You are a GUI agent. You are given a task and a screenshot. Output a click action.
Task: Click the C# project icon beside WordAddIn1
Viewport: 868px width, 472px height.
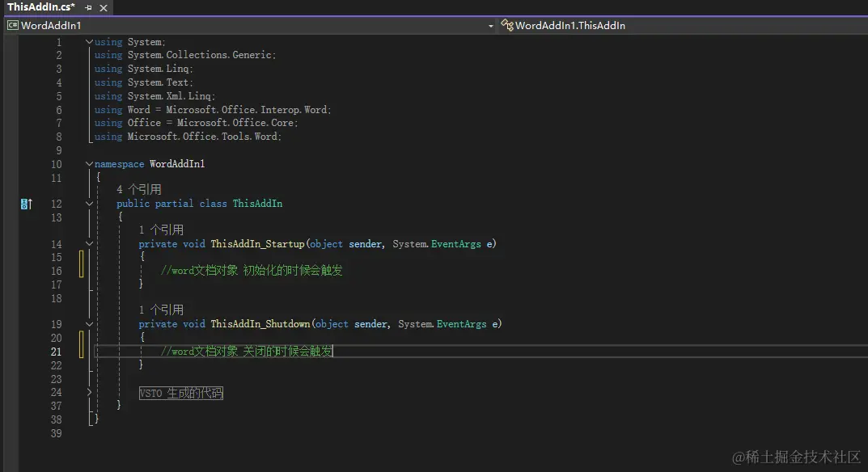pyautogui.click(x=13, y=25)
